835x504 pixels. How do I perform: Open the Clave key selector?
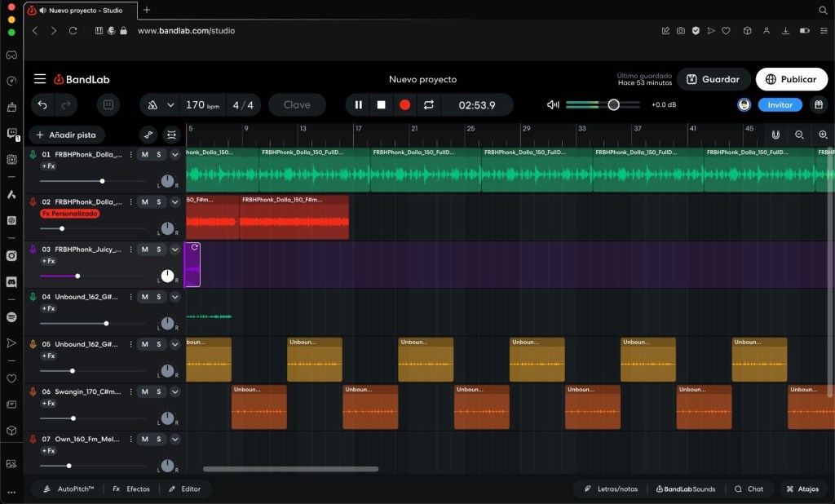[296, 105]
